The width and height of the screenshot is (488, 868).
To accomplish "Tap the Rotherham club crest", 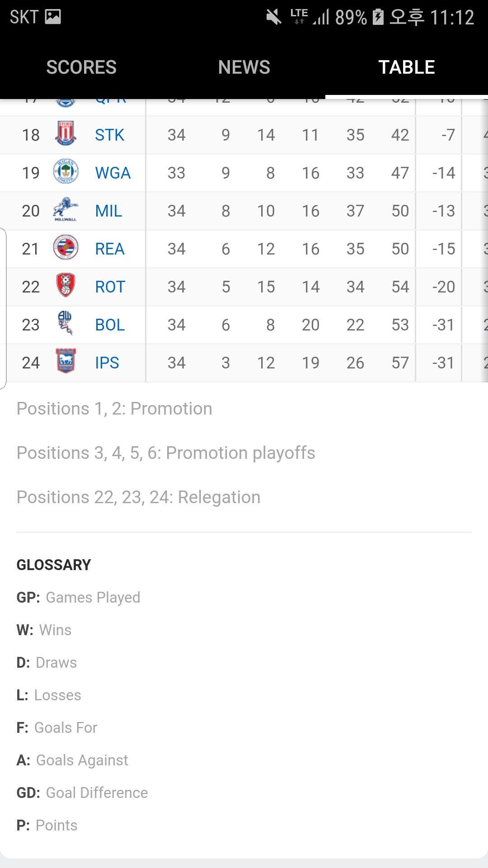I will pyautogui.click(x=66, y=286).
